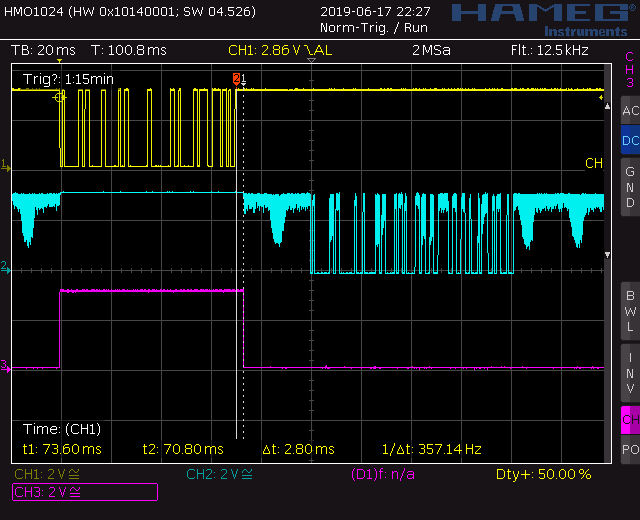The width and height of the screenshot is (640, 520).
Task: Click the trigger position triangle at top
Action: pos(311,62)
